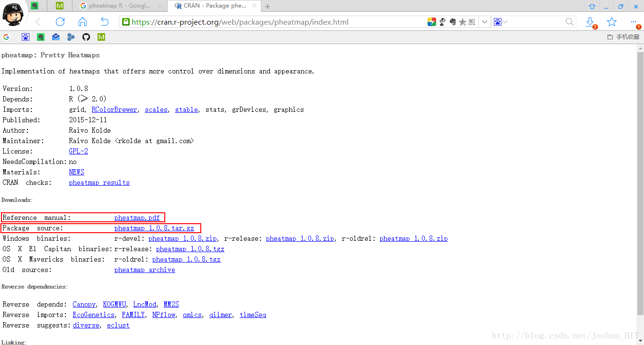Screen dimensions: 644x345
Task: Open the gtable package link
Action: [187, 109]
